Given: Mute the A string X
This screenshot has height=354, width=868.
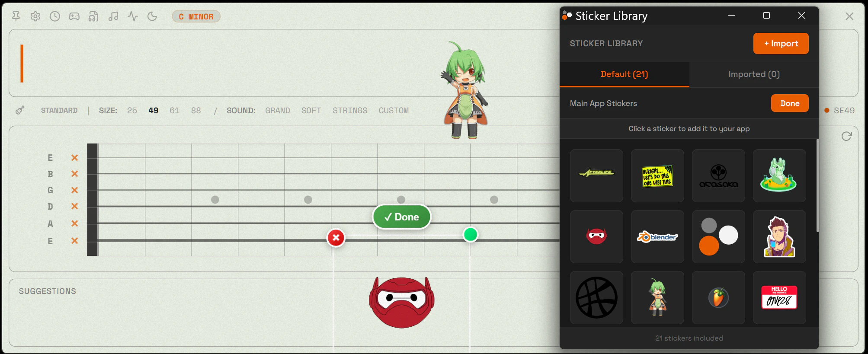Looking at the screenshot, I should coord(74,223).
